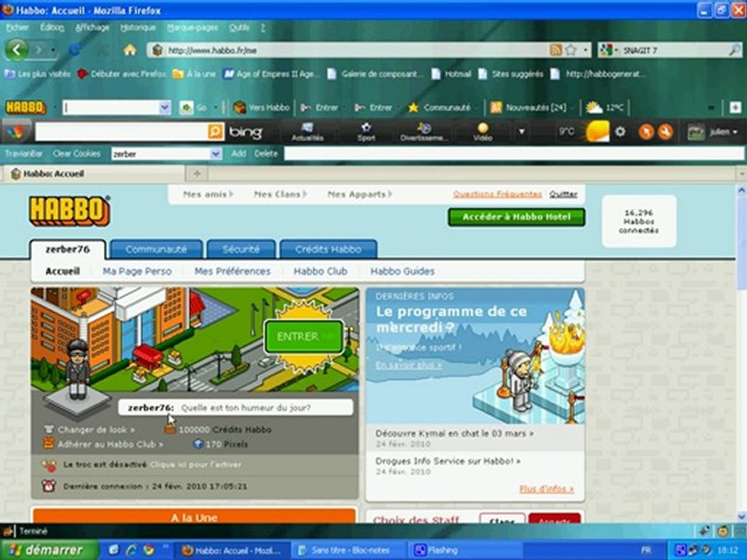The height and width of the screenshot is (560, 747).
Task: Open the address bar history dropdown arrow
Action: coord(585,50)
